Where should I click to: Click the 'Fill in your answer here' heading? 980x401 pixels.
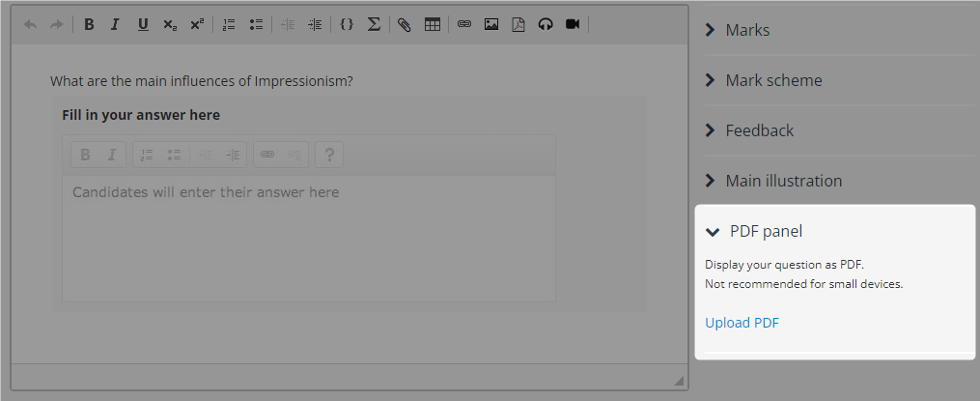pyautogui.click(x=141, y=115)
